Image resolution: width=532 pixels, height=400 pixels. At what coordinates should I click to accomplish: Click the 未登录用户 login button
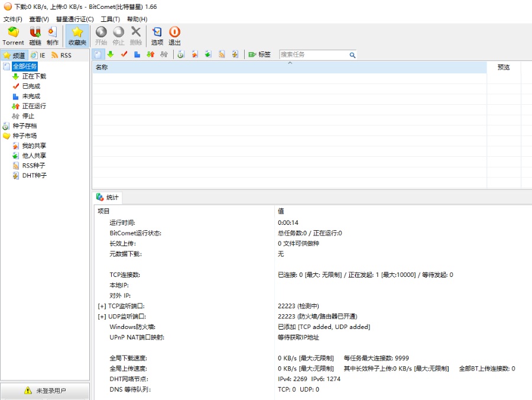tap(45, 391)
